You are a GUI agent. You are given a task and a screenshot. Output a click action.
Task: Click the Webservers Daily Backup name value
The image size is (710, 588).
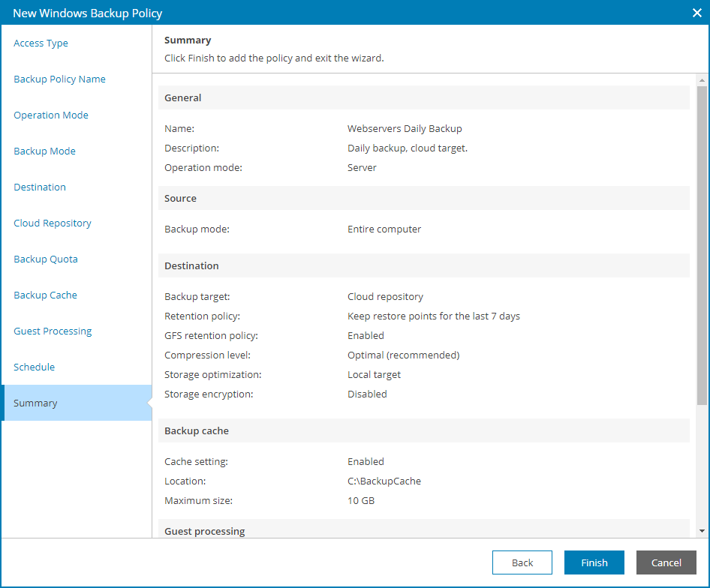coord(405,129)
